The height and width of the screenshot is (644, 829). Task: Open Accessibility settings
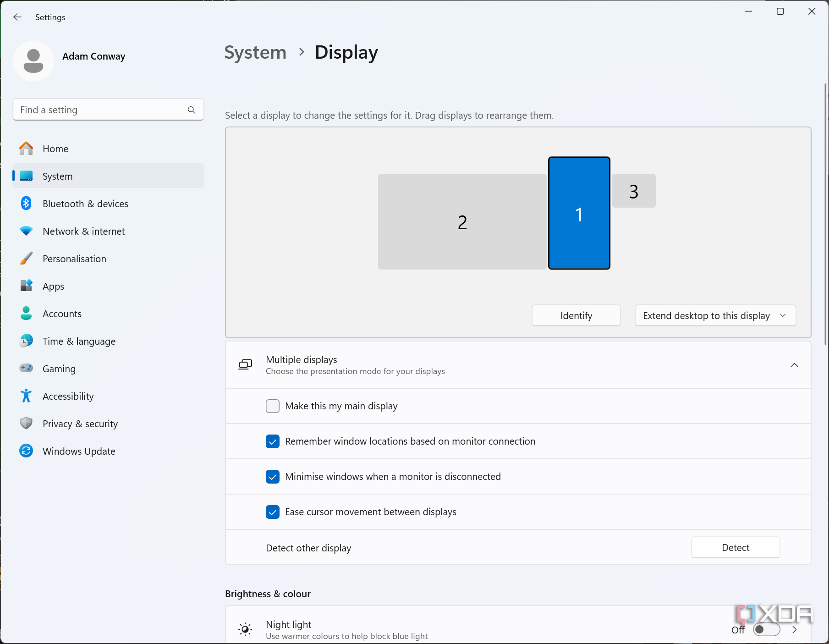[x=68, y=396]
